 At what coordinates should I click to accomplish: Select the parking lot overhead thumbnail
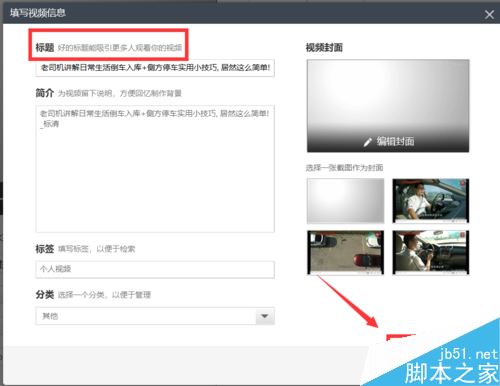coord(345,252)
